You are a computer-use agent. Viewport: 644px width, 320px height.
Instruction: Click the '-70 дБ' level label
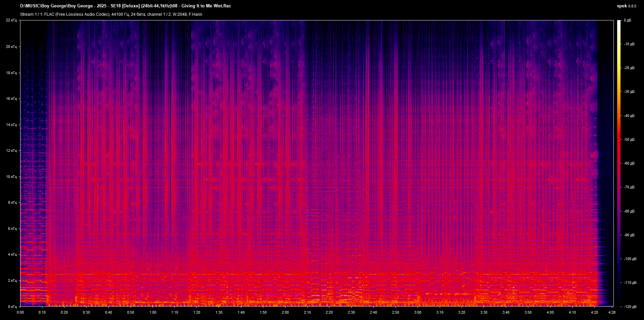(x=629, y=187)
